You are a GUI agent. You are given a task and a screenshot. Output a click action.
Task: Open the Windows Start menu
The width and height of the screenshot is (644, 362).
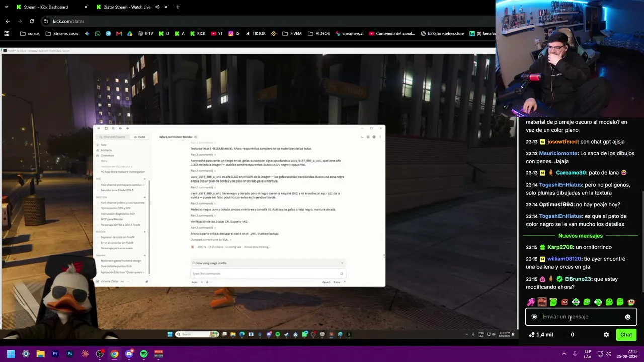[11, 354]
